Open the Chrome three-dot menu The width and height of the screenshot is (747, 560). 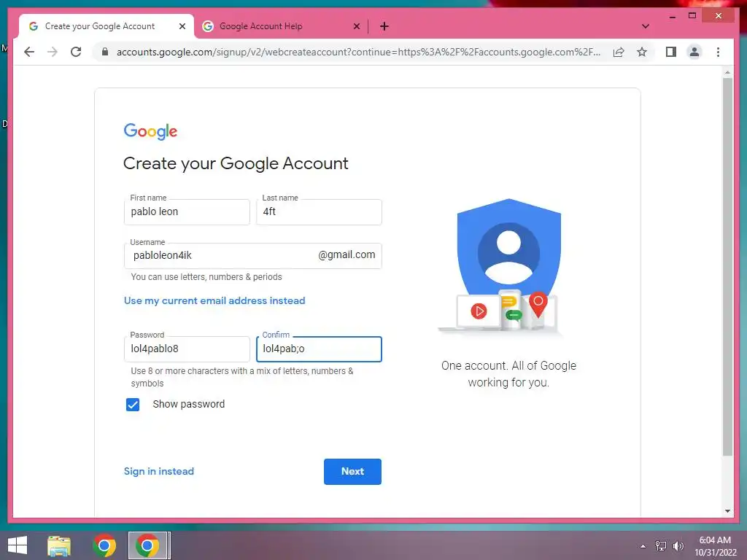pos(718,52)
